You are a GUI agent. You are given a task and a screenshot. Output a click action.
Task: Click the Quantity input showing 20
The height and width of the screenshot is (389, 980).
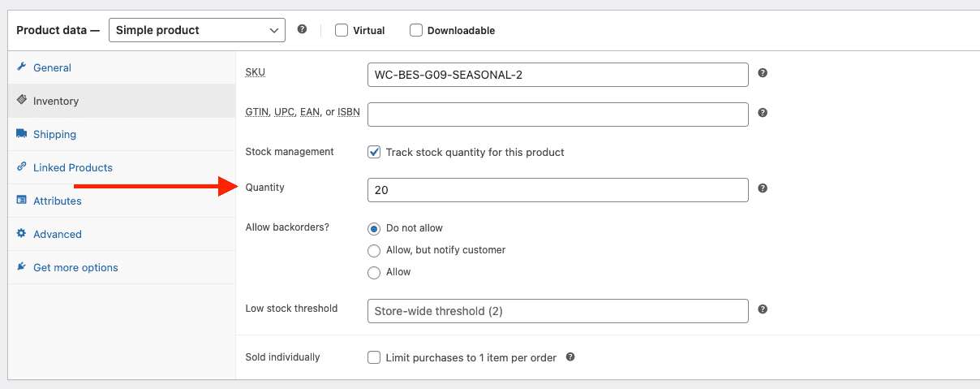click(558, 190)
